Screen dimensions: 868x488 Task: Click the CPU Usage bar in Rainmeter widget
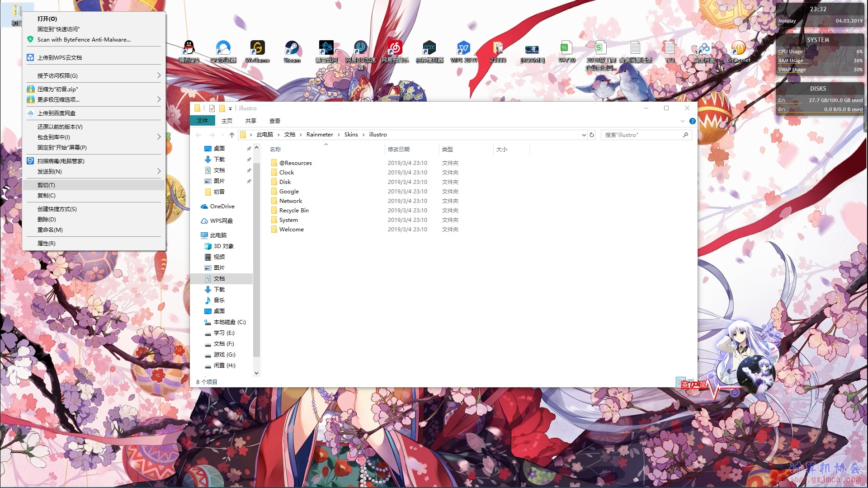(x=820, y=52)
